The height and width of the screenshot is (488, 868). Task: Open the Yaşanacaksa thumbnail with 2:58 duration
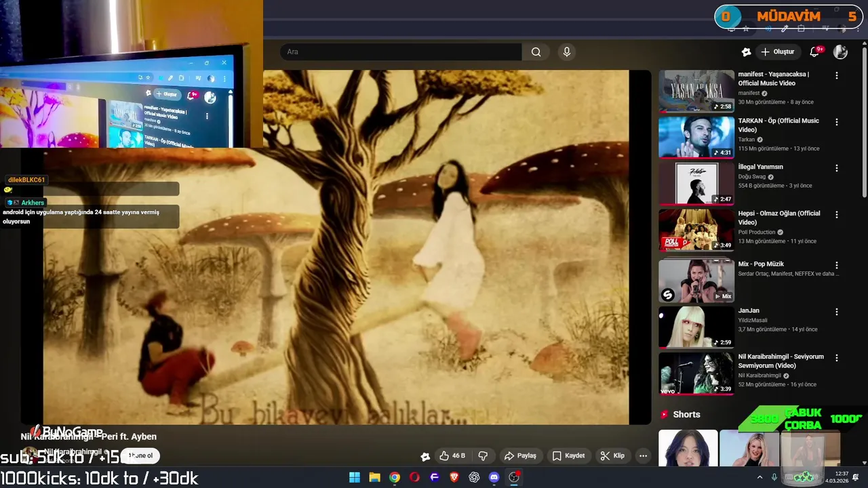tap(696, 91)
